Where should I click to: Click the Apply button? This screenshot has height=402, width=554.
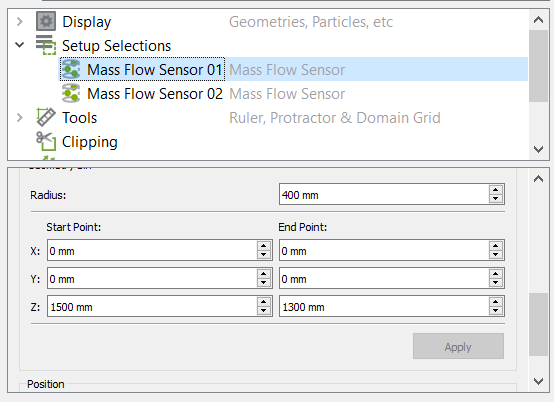(458, 346)
